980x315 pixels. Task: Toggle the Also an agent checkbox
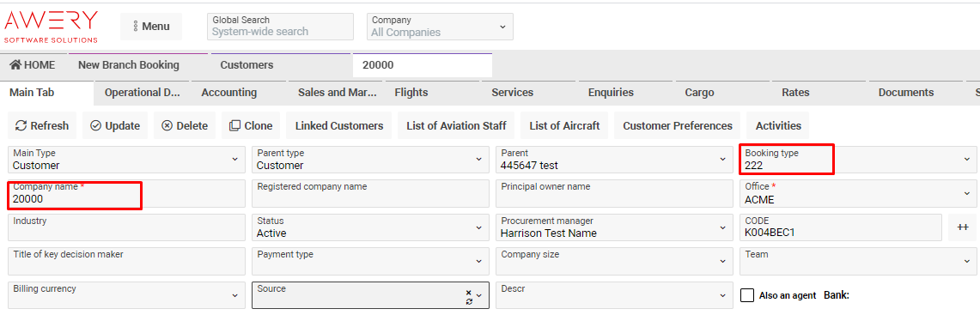tap(747, 295)
